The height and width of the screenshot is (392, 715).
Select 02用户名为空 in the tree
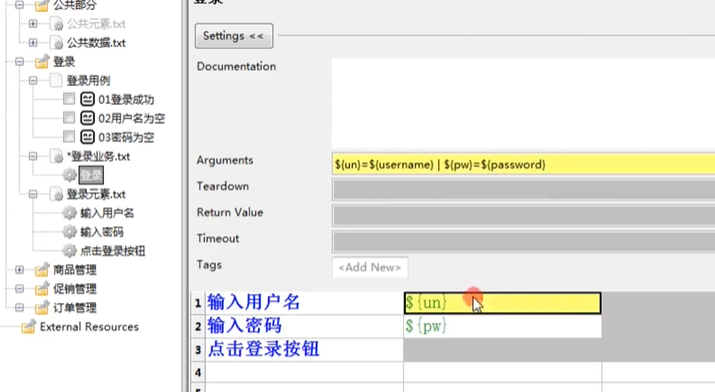pos(132,119)
